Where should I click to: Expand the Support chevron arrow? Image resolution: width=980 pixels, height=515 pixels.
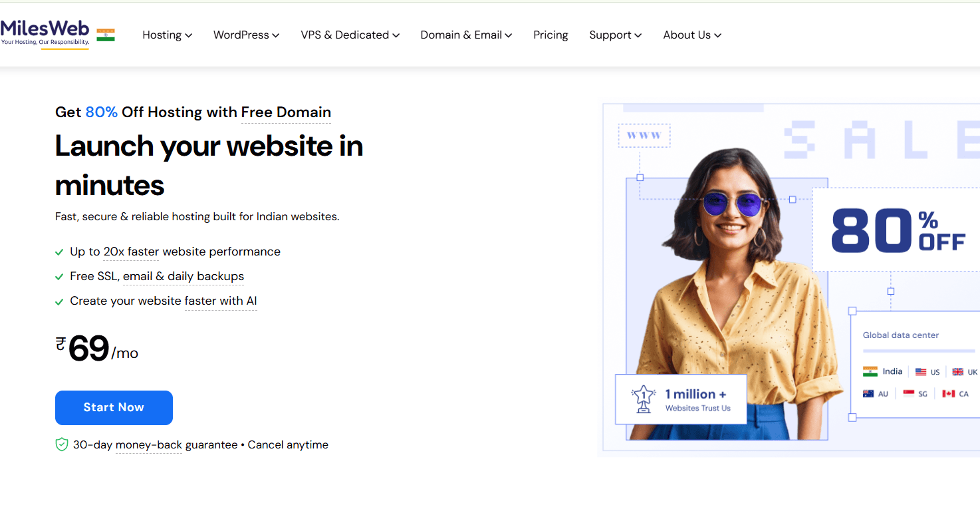(x=638, y=35)
